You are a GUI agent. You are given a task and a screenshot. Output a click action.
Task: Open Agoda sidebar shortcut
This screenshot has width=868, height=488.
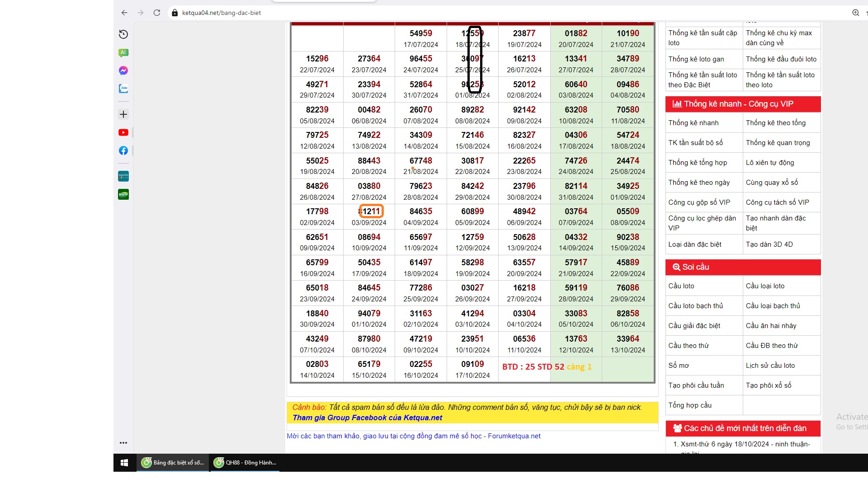click(123, 176)
